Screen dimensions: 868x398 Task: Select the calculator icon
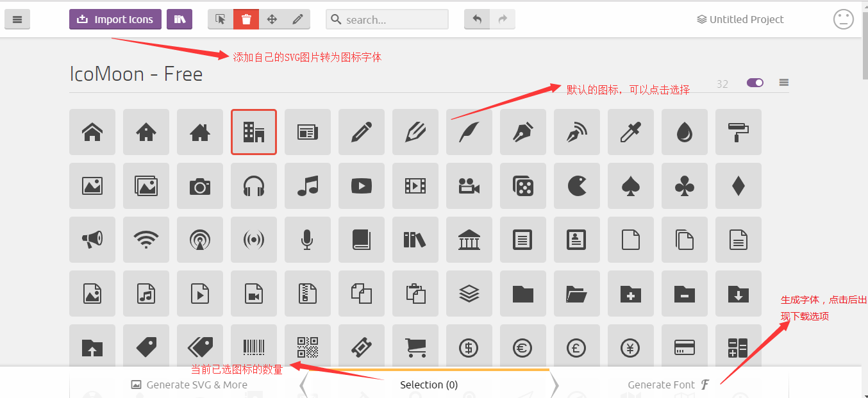739,346
